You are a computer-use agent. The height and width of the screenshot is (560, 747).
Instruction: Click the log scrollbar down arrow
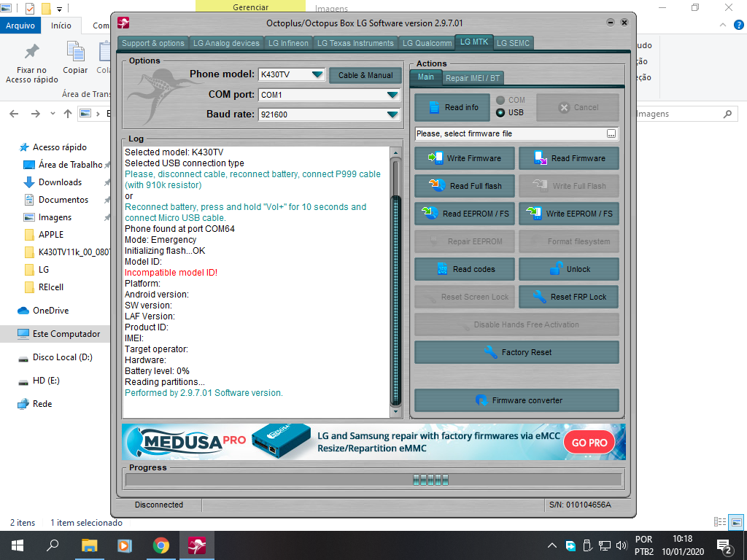click(395, 411)
